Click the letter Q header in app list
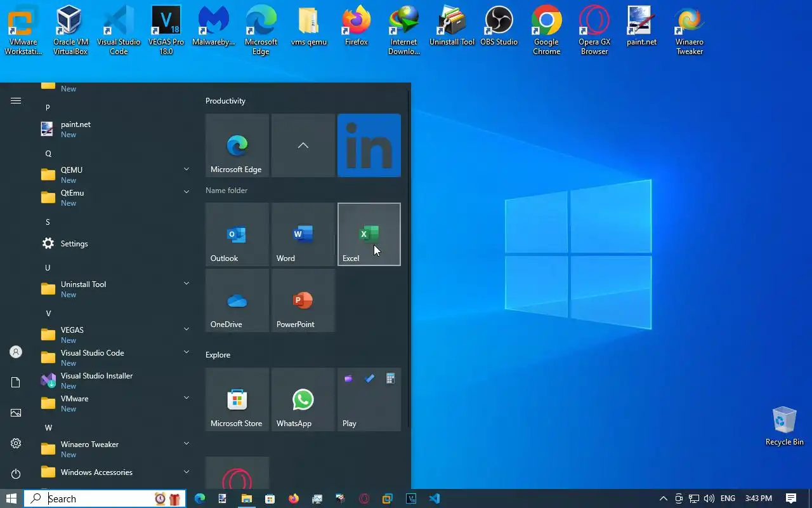 click(48, 154)
